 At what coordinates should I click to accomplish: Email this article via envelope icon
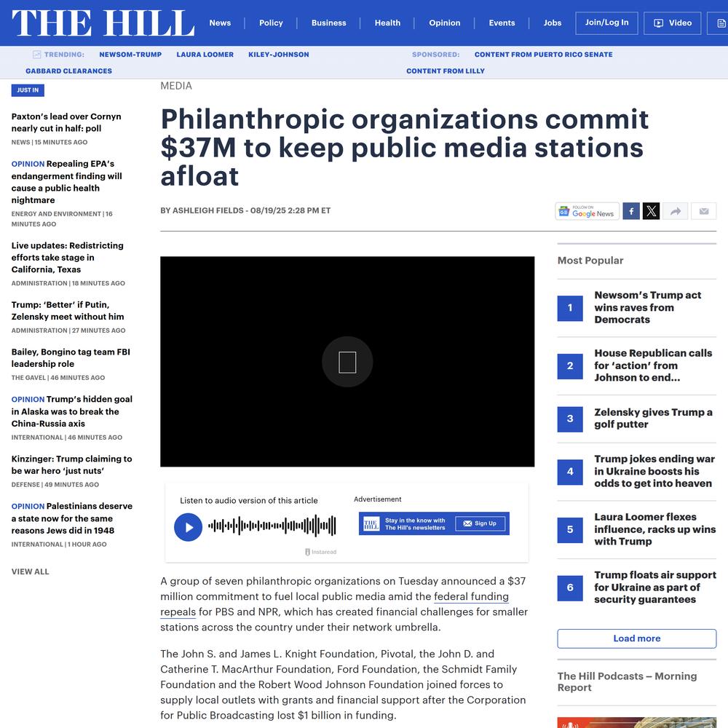[x=704, y=211]
